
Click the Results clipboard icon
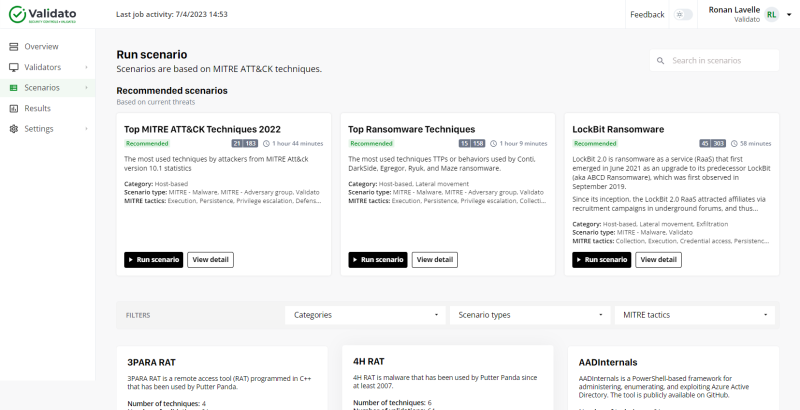click(x=14, y=108)
